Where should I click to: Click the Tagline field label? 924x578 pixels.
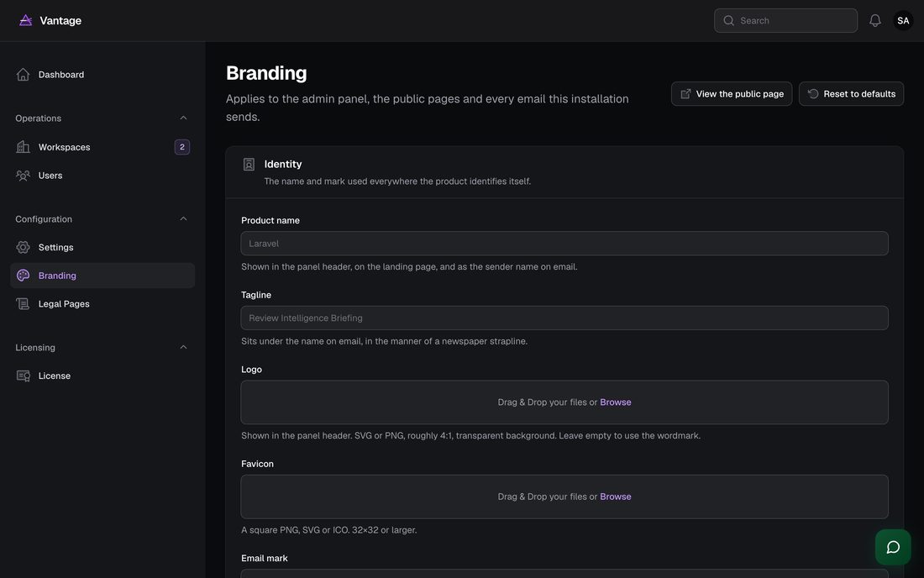click(256, 295)
